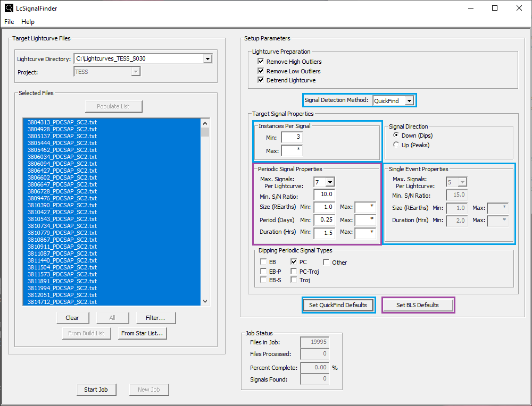Image resolution: width=532 pixels, height=406 pixels.
Task: Enable the EB signal type checkbox
Action: (x=263, y=262)
